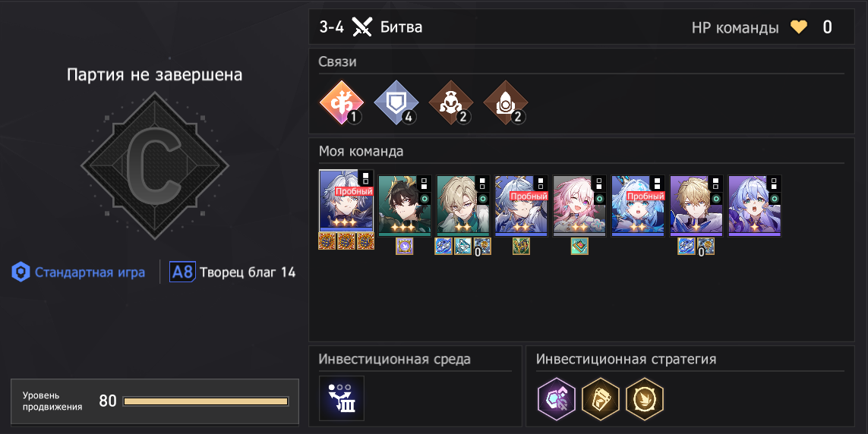Screen dimensions: 868x434
Task: Select the blue shield bond icon
Action: (396, 103)
